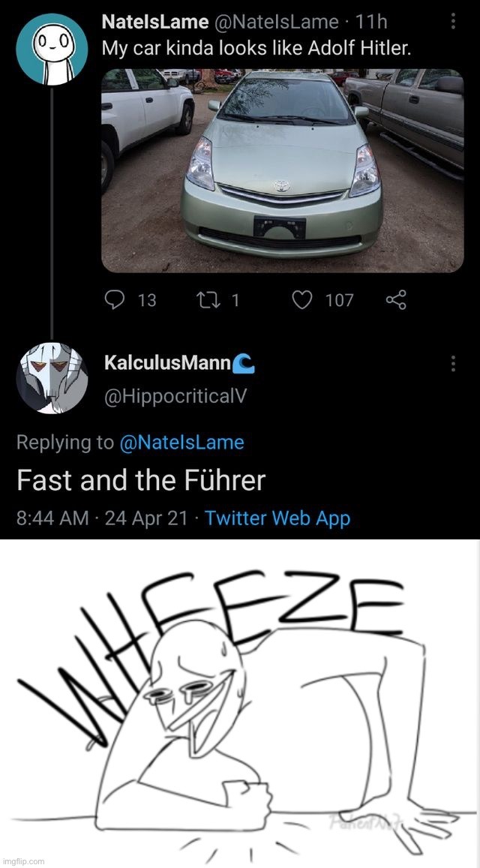The height and width of the screenshot is (868, 480).
Task: Click the KalculusMann display name
Action: 166,364
